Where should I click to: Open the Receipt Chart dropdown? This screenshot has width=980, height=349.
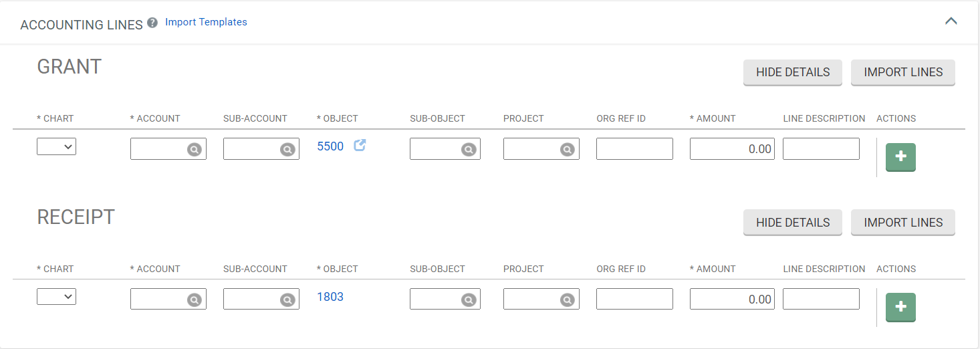(x=56, y=297)
